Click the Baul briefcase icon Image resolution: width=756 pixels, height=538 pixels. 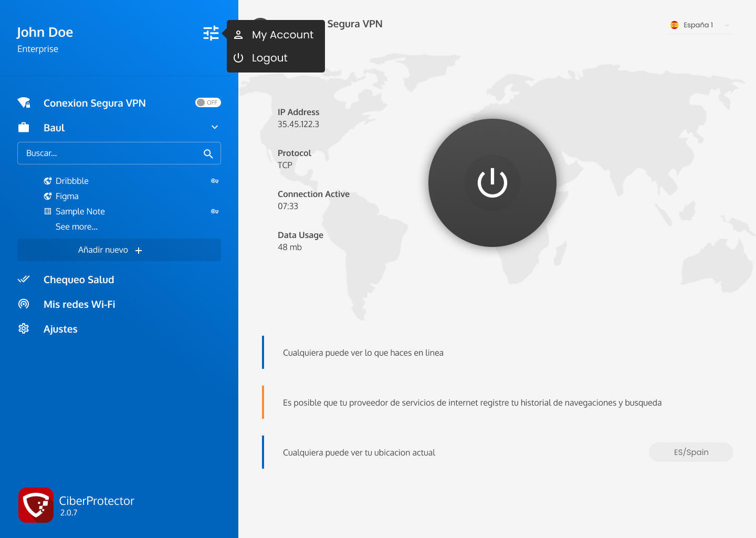click(24, 128)
